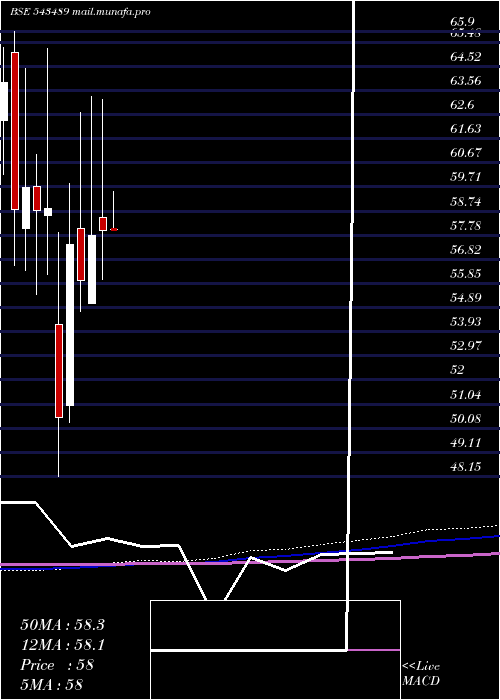Click the 60.67 price axis label

click(466, 153)
